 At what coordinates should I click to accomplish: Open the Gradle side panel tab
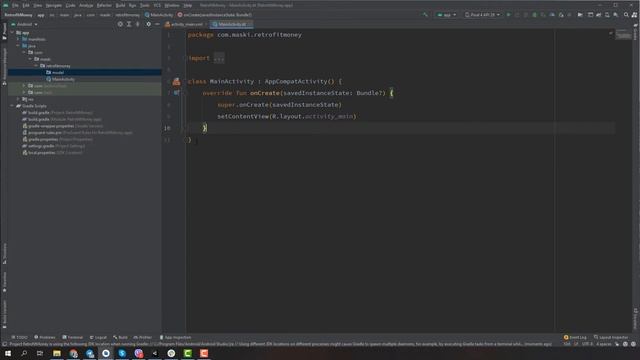(636, 33)
